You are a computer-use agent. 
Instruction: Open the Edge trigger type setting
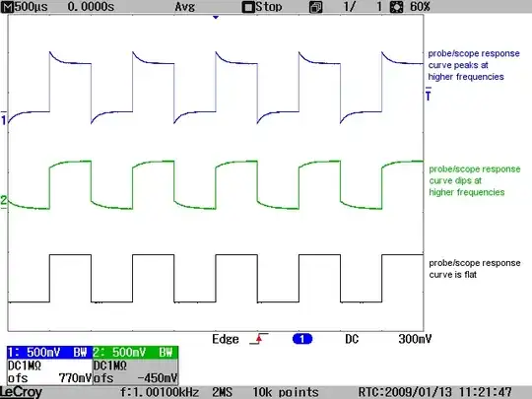tap(226, 339)
